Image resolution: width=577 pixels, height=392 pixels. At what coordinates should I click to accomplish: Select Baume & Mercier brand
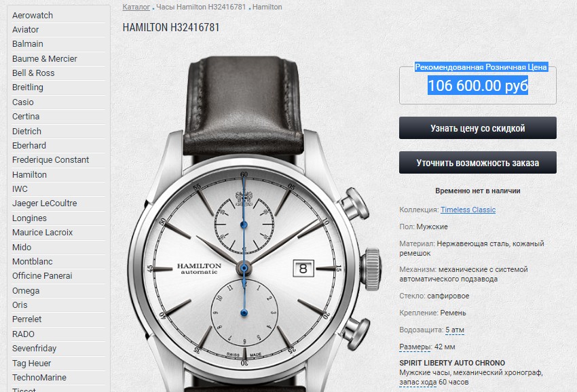(45, 59)
